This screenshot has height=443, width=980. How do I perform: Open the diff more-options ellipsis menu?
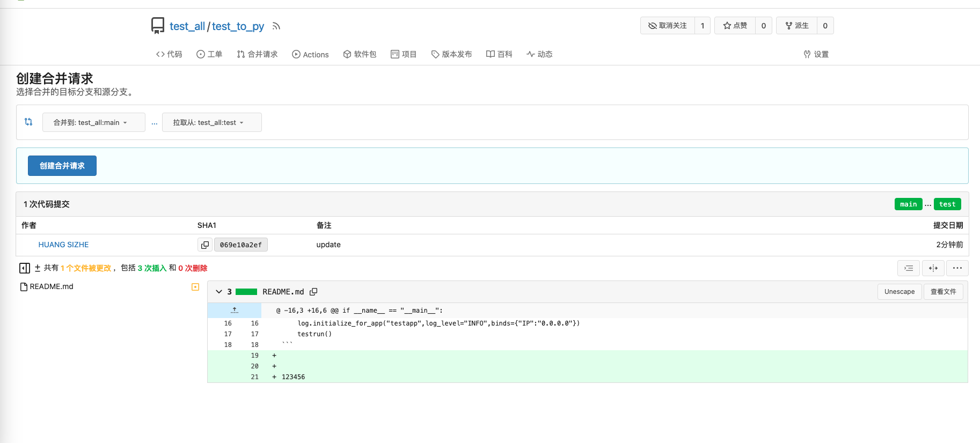[957, 268]
